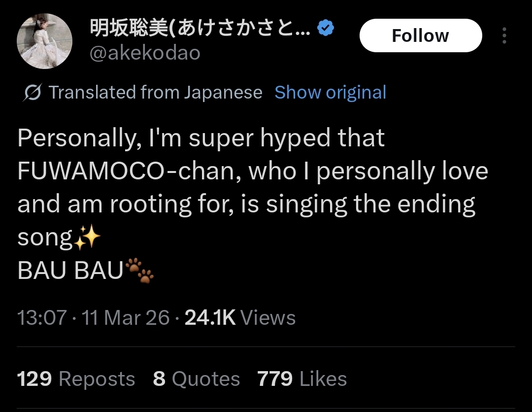Viewport: 532px width, 412px height.
Task: Click the BAU BAU text line
Action: (x=70, y=271)
